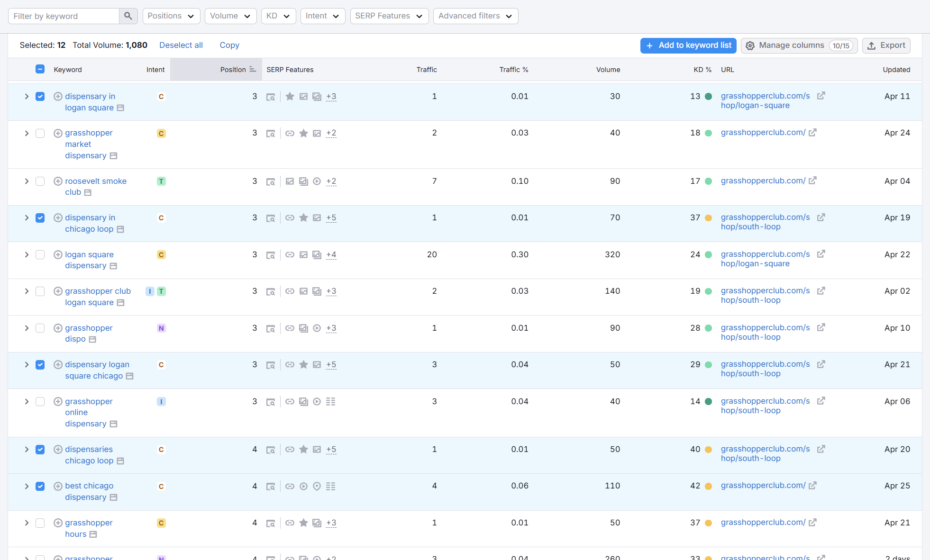Viewport: 930px width, 560px height.
Task: Check 'grasshopper market dispensary' row checkbox
Action: click(40, 133)
